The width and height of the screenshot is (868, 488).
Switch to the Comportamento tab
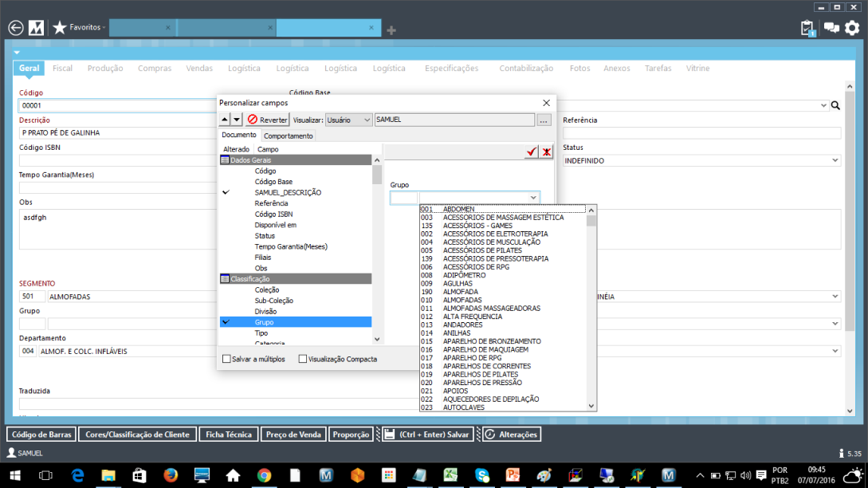pos(289,136)
